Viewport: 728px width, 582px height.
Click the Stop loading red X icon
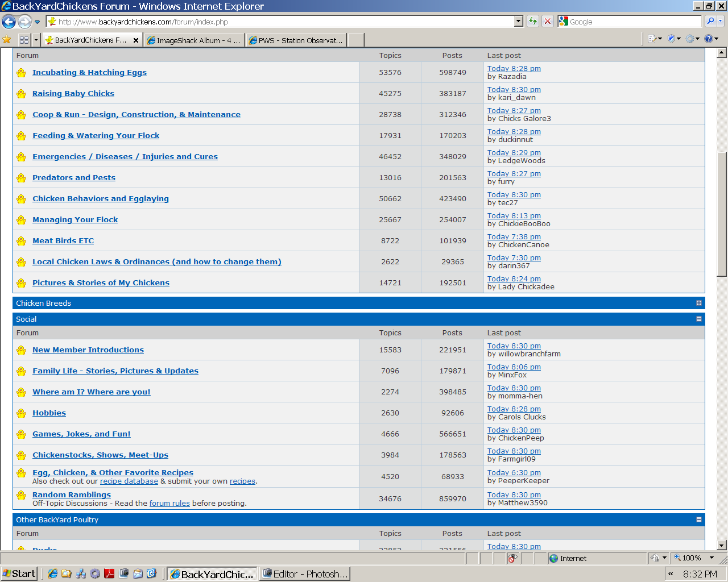point(547,22)
